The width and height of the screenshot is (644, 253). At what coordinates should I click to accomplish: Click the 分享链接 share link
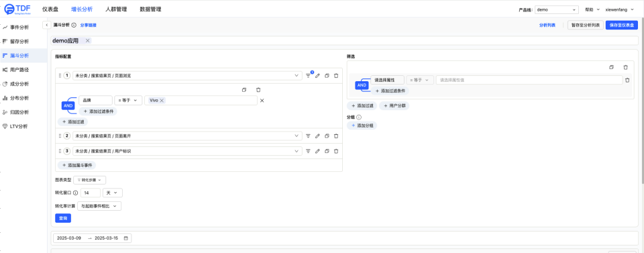[x=89, y=25]
